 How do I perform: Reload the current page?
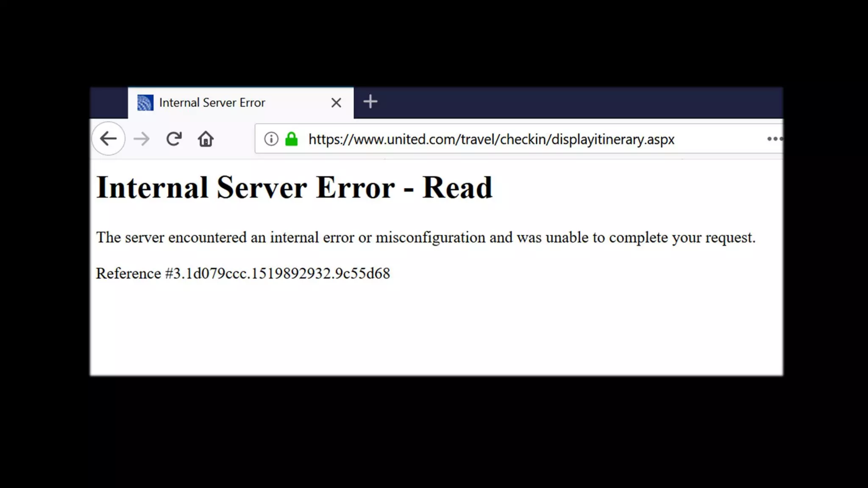174,139
